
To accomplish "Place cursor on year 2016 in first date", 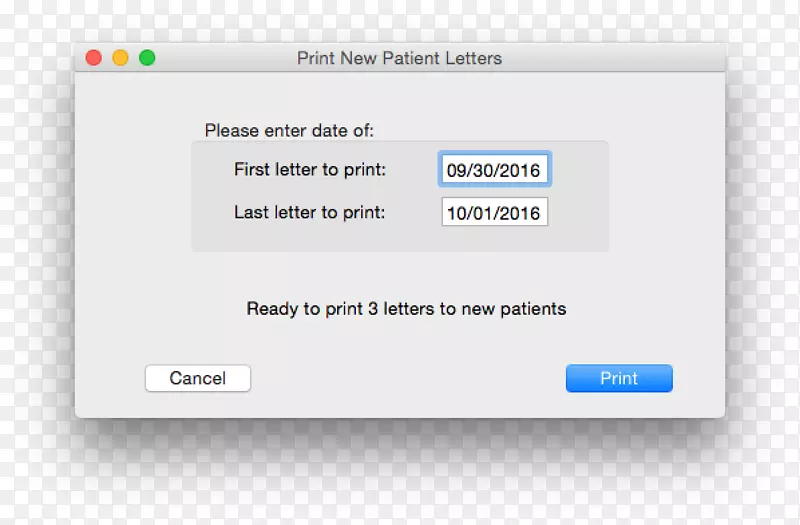I will [x=519, y=171].
